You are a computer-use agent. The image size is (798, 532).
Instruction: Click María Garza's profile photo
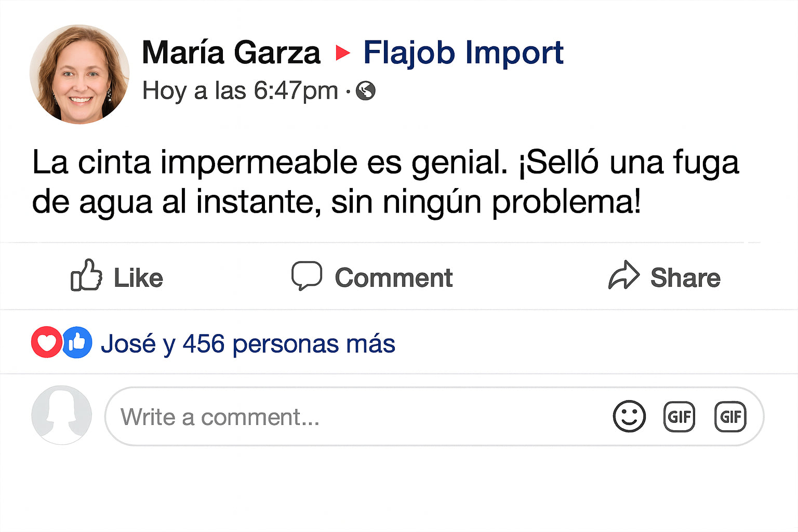coord(79,74)
